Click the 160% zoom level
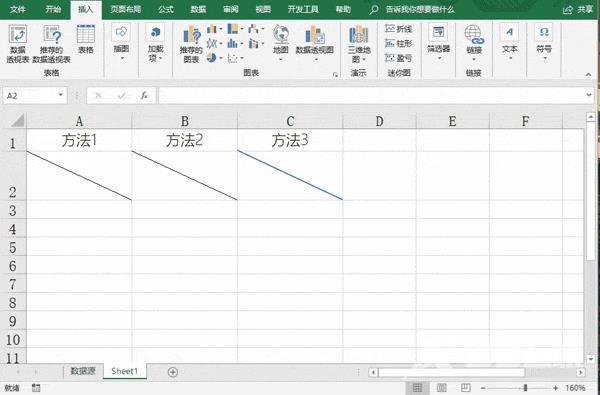Image resolution: width=600 pixels, height=395 pixels. coord(575,388)
